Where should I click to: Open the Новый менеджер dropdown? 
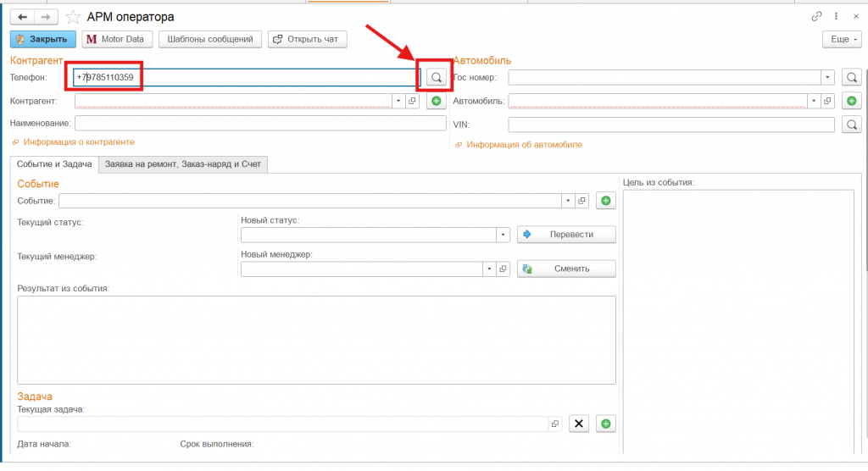point(489,269)
